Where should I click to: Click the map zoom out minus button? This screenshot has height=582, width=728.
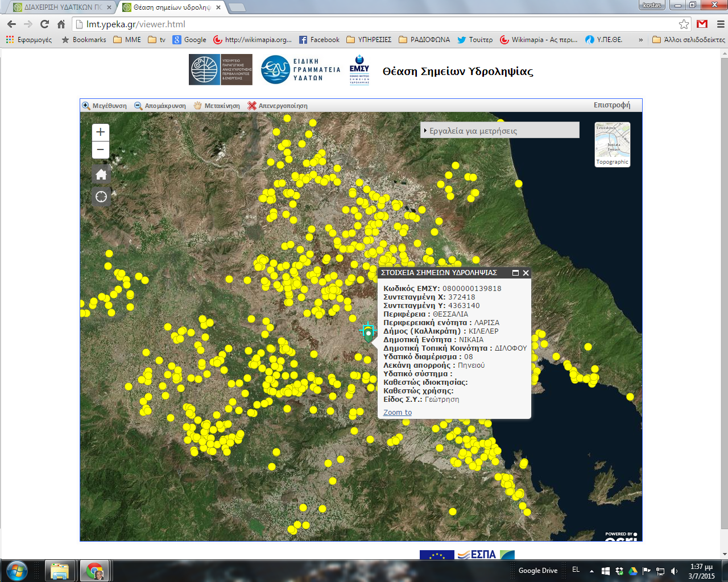tap(101, 150)
